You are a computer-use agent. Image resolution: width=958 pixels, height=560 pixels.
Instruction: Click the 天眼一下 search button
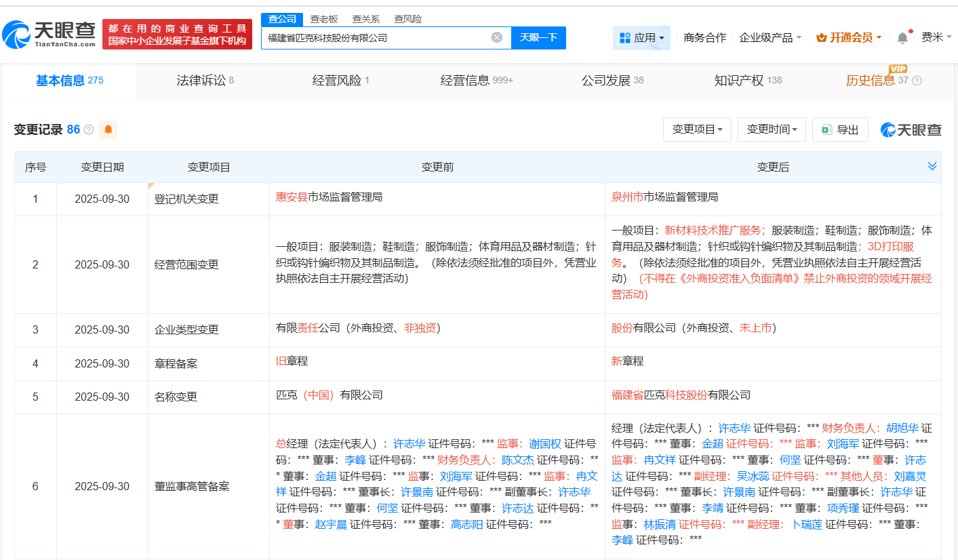click(539, 37)
